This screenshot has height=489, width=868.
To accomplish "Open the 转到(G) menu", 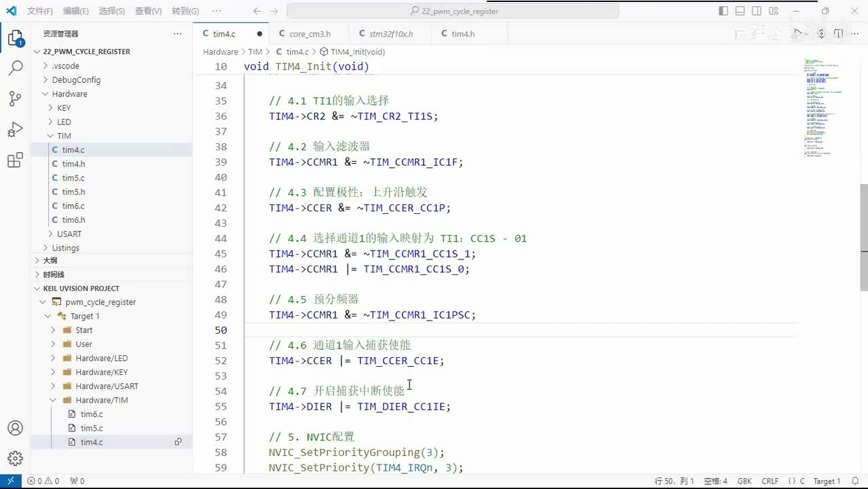I will click(185, 11).
